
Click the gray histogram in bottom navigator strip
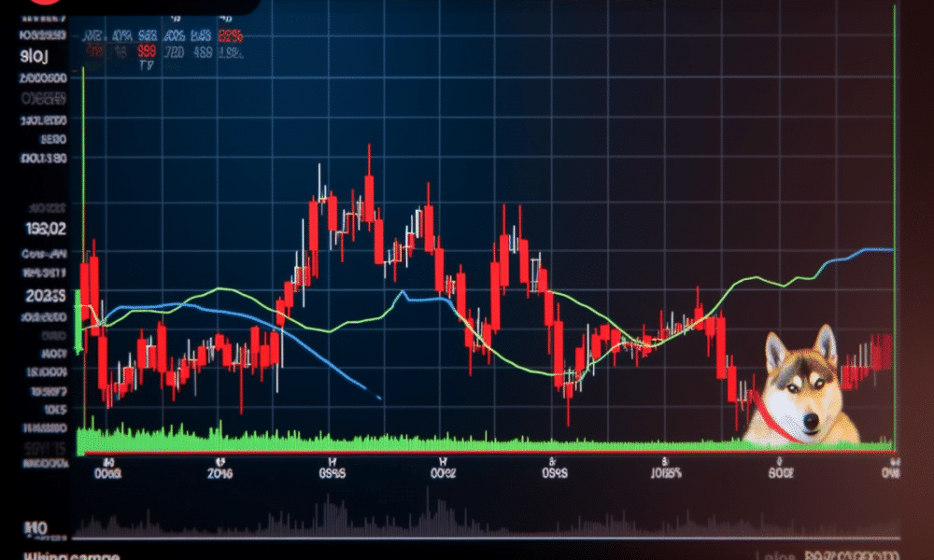tap(420, 518)
